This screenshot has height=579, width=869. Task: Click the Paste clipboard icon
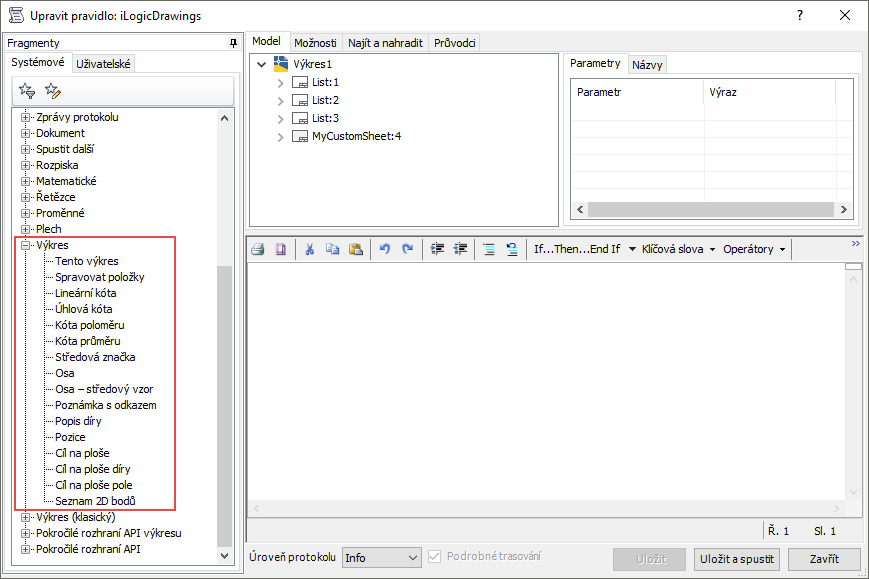(x=356, y=249)
